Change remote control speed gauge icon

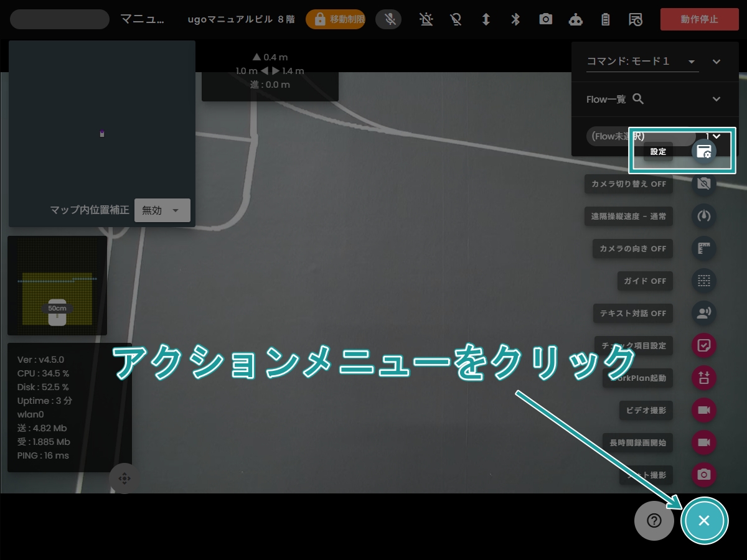pyautogui.click(x=704, y=216)
